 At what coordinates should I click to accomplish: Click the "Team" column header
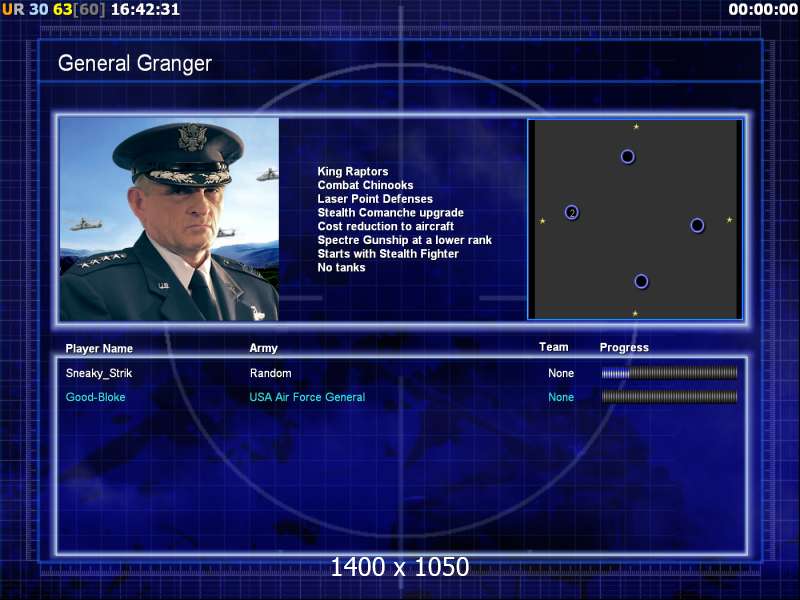[x=554, y=347]
